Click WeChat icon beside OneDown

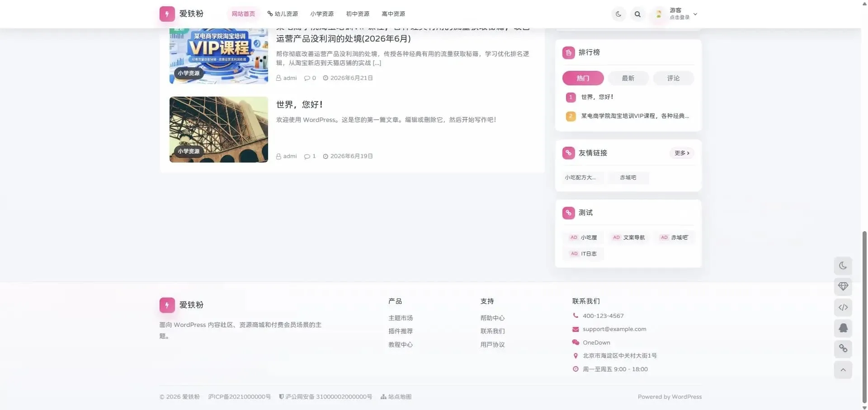pos(576,342)
